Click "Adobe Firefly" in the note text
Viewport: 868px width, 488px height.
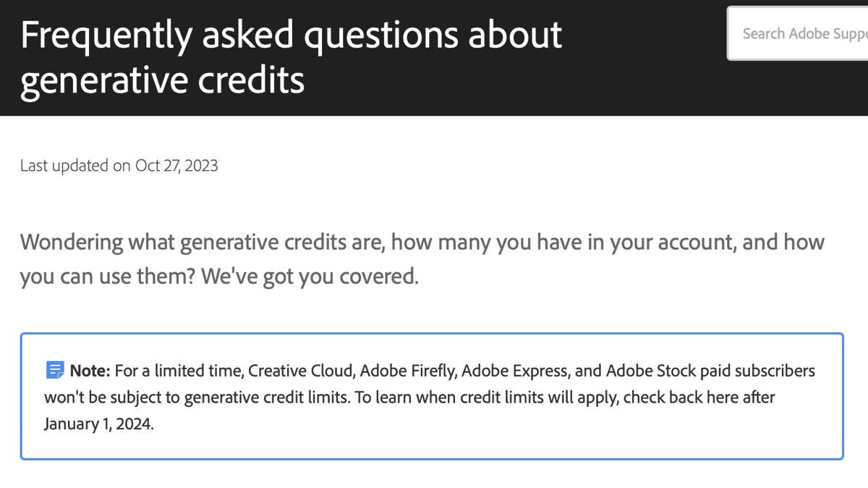tap(406, 371)
